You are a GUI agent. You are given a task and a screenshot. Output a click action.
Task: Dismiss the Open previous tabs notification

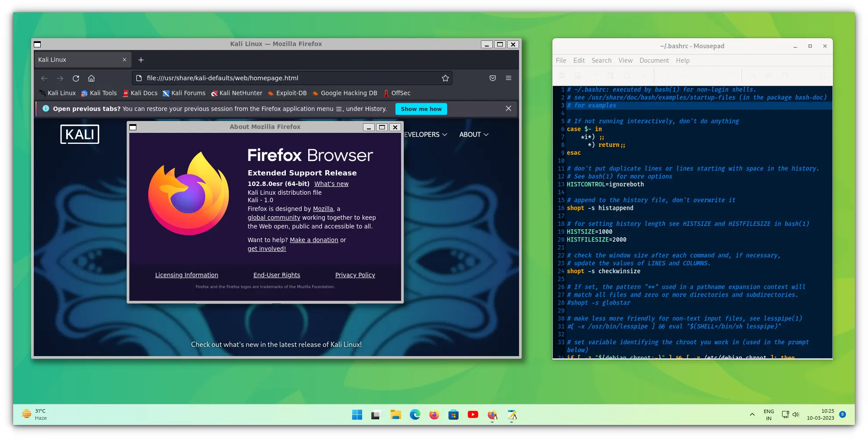(509, 108)
